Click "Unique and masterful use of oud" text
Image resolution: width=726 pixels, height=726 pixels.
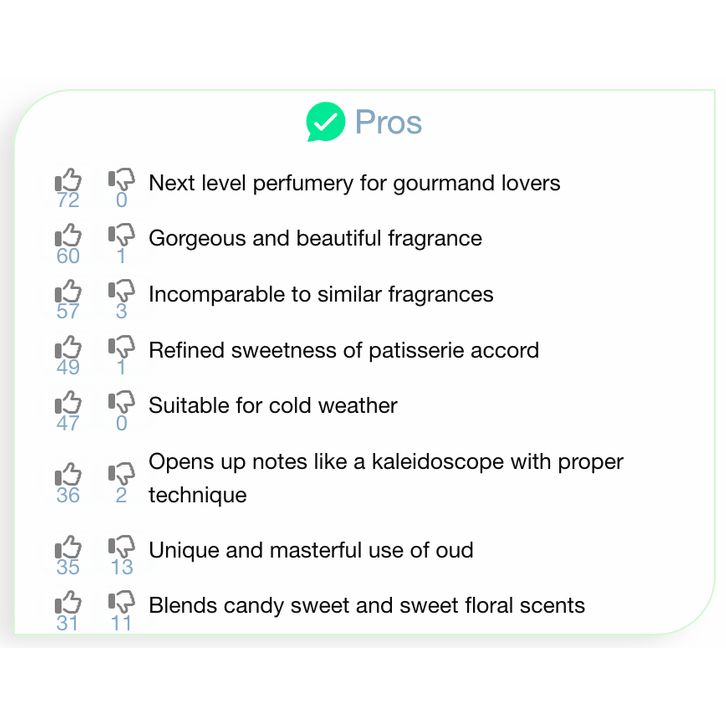click(311, 550)
